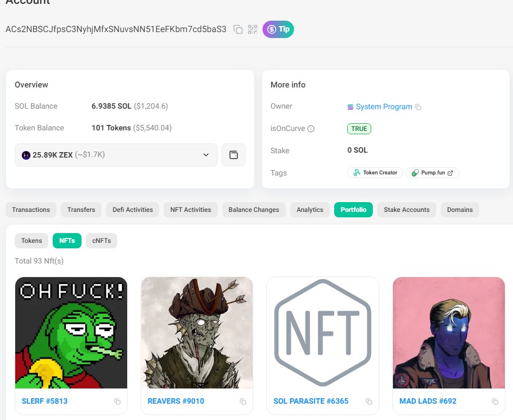Click the Total 93 Nft(s) text
513x420 pixels.
pos(39,261)
